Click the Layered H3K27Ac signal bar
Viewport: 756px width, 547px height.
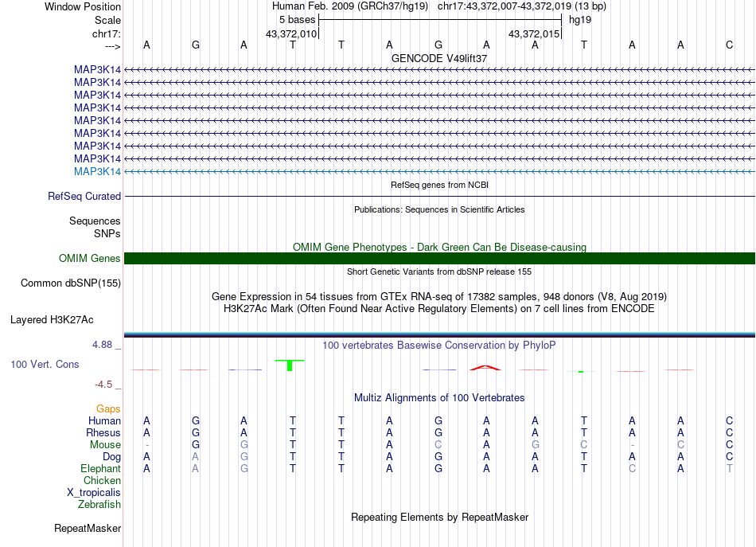[439, 334]
